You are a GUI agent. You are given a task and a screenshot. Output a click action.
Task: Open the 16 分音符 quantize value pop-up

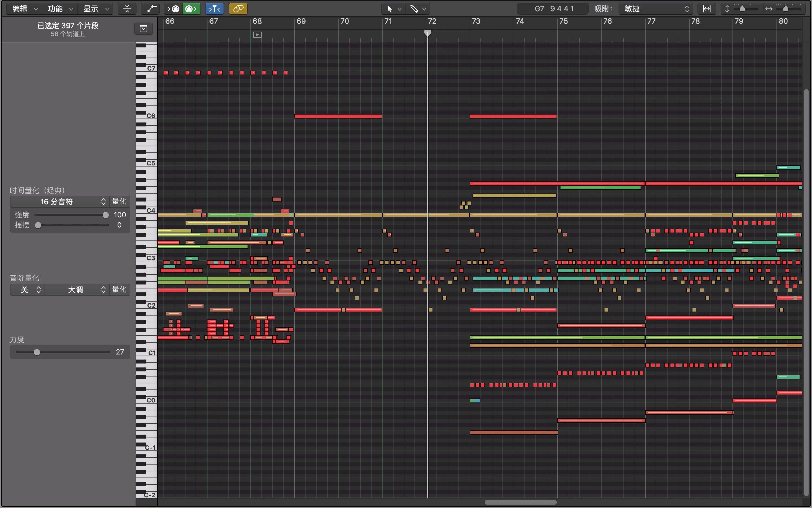(x=60, y=202)
